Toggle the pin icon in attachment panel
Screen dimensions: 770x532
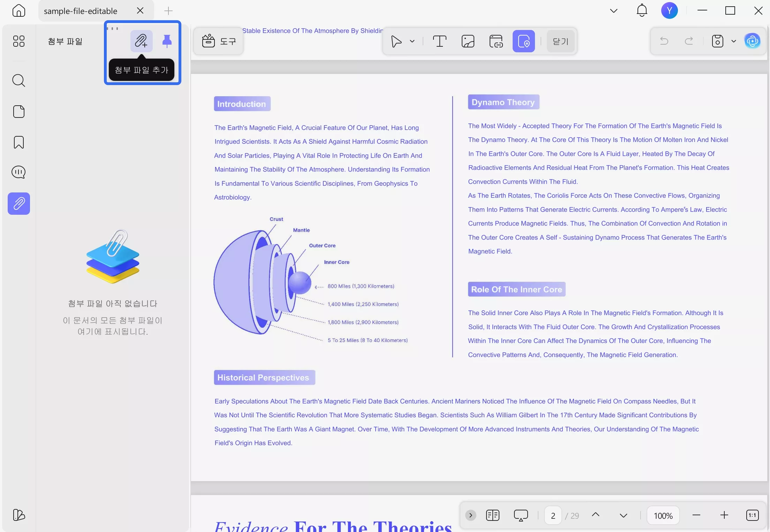(167, 41)
